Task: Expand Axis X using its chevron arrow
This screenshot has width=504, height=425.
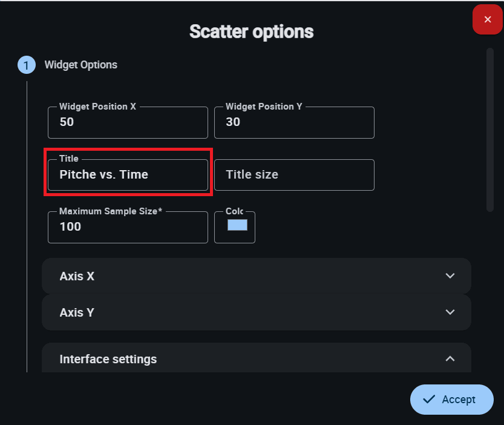Action: (450, 276)
